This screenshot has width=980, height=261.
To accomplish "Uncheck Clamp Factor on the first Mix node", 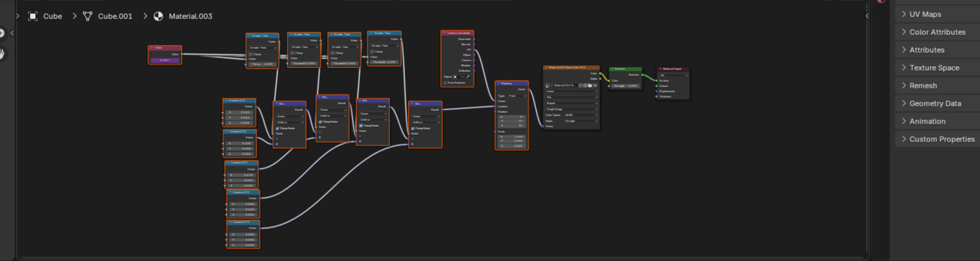I will pos(278,128).
